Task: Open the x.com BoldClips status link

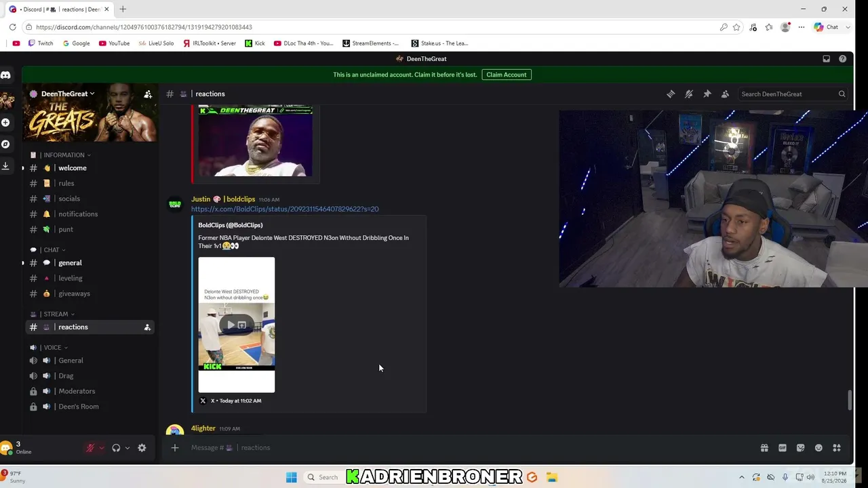Action: tap(285, 209)
